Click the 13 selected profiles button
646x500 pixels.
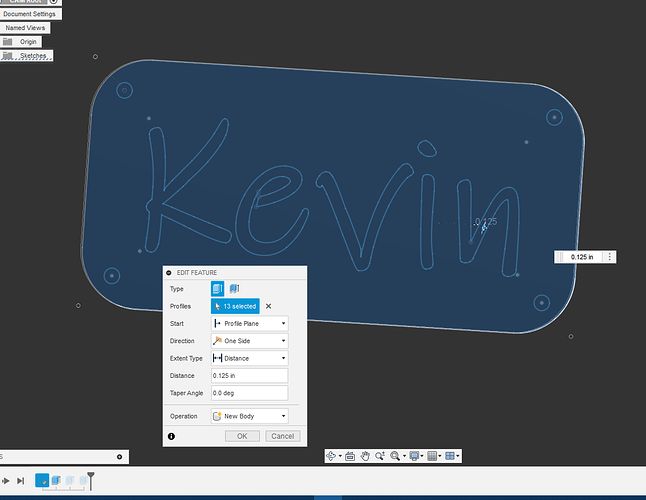click(235, 306)
